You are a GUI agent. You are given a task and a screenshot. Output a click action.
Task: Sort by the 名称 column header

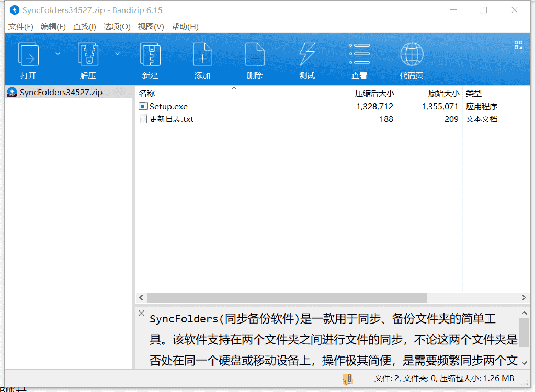click(147, 93)
